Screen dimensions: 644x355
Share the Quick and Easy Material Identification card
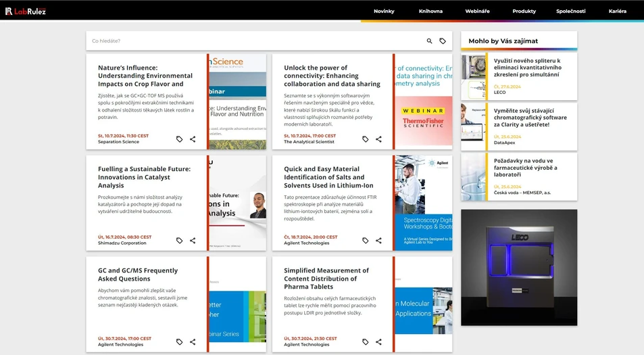click(378, 241)
